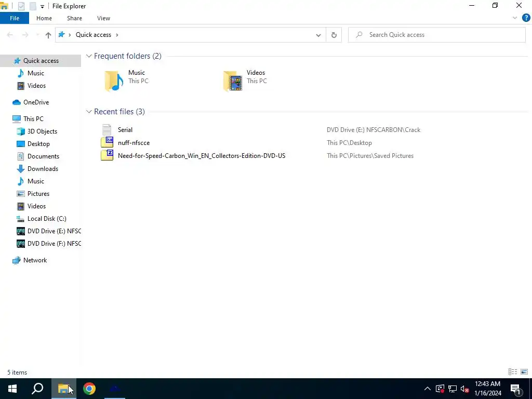This screenshot has height=399, width=532.
Task: Collapse the Recent files group
Action: 89,112
